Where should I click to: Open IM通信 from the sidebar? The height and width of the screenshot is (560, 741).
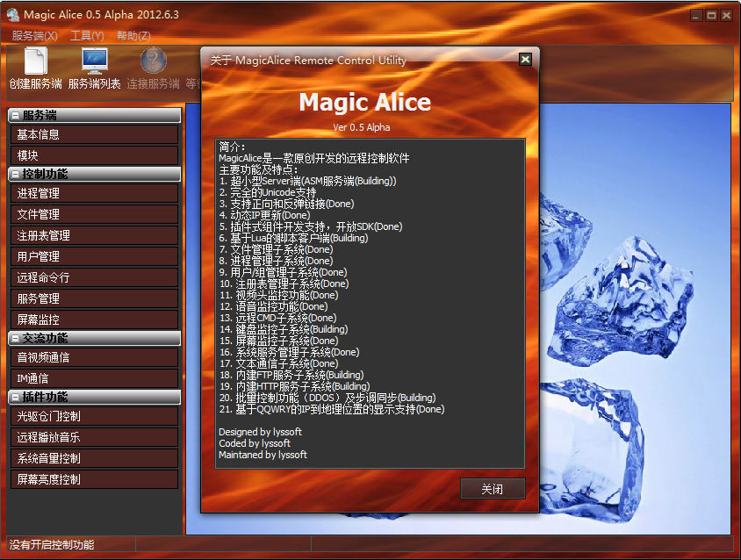point(95,378)
